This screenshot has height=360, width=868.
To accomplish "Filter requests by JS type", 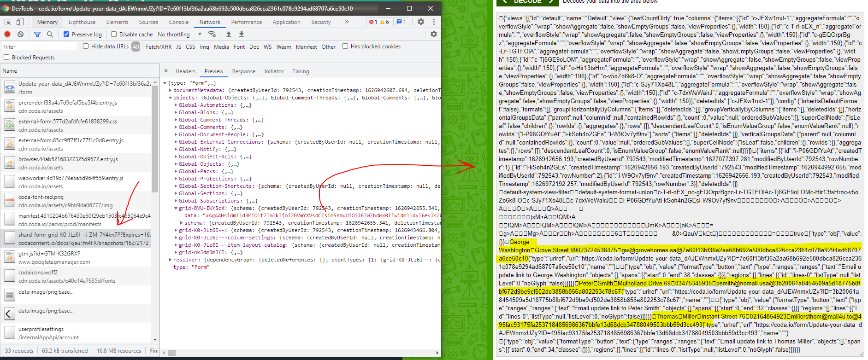I will 178,46.
